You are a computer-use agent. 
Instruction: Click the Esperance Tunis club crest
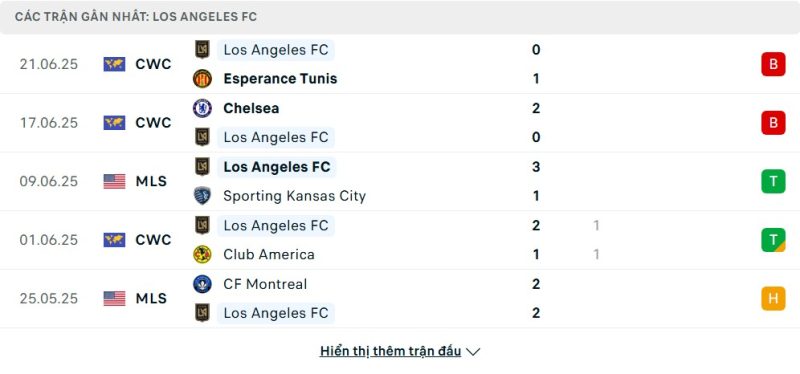[x=203, y=79]
